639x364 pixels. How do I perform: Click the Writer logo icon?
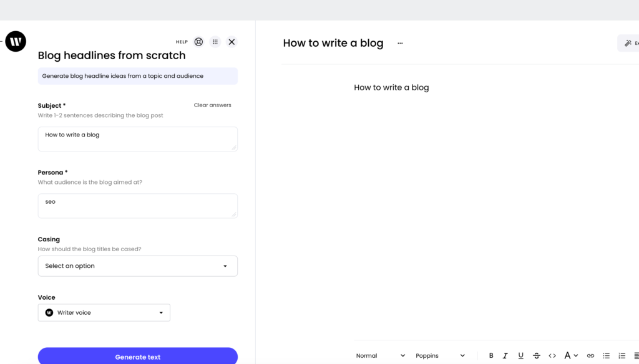16,41
